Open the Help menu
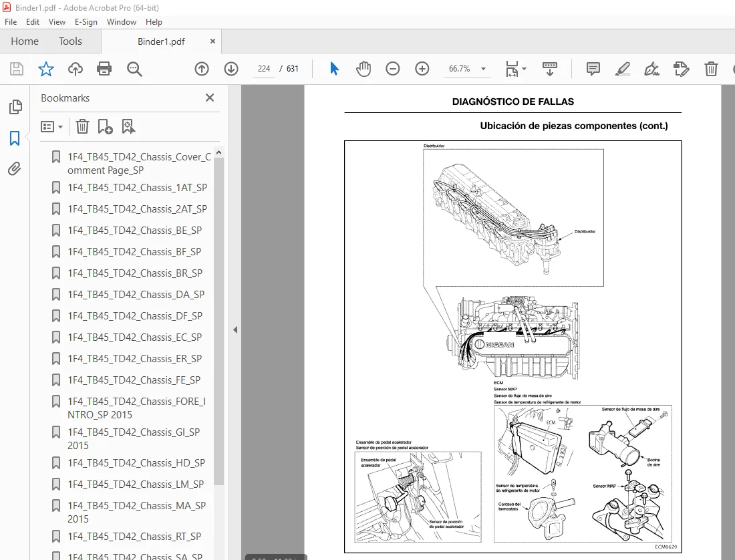The height and width of the screenshot is (560, 735). pos(154,22)
